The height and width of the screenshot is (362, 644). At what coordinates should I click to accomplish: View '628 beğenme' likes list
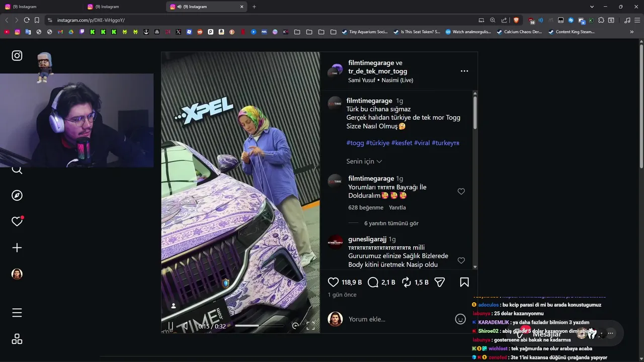click(366, 208)
